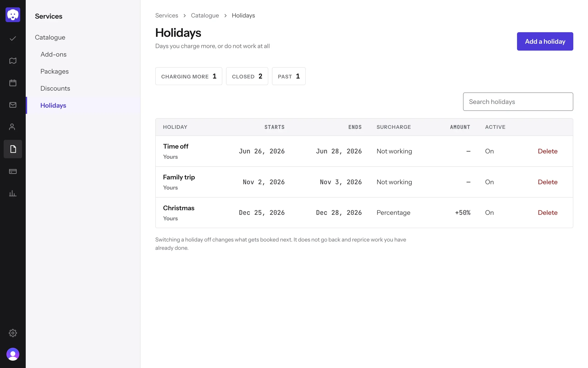
Task: Focus the Search holidays field
Action: [x=518, y=102]
